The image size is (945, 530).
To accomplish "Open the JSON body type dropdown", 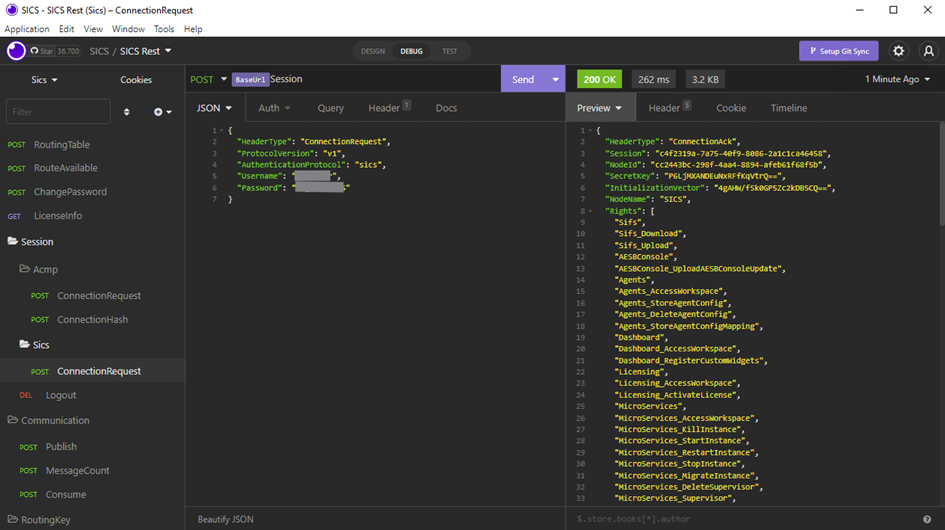I will 214,108.
